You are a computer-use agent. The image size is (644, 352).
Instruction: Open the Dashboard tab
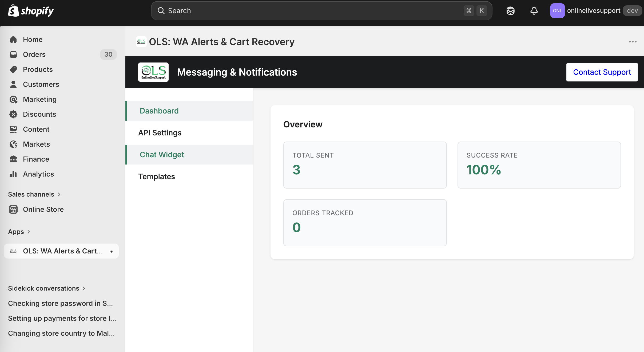pos(189,111)
